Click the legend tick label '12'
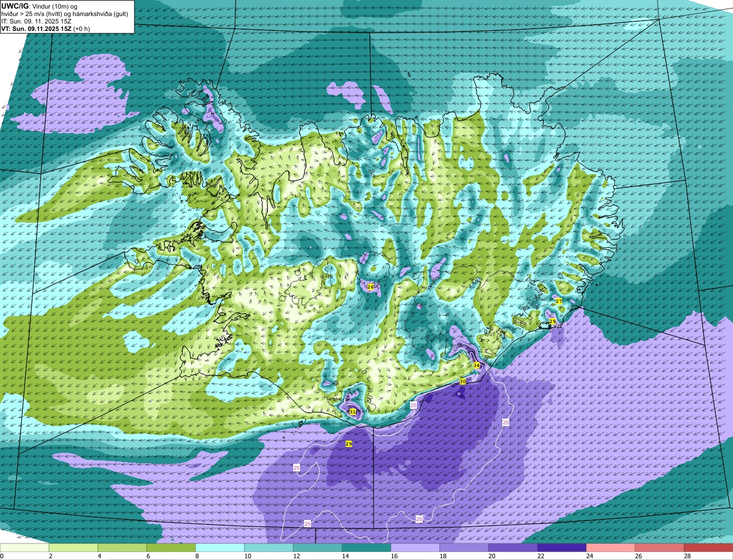This screenshot has width=733, height=560. click(296, 556)
